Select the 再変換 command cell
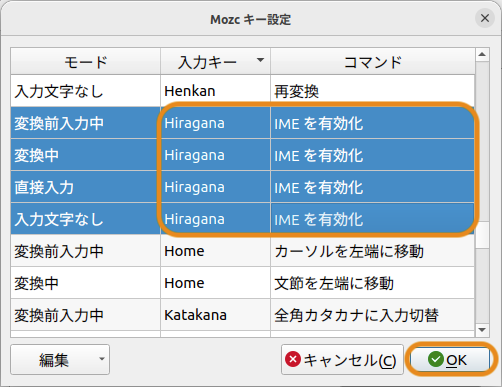This screenshot has height=387, width=502. pos(372,91)
